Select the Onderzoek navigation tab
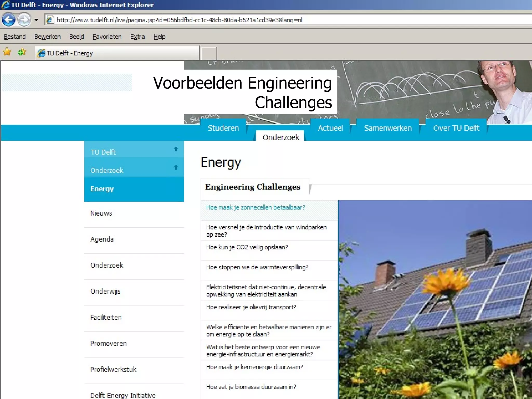Image resolution: width=532 pixels, height=399 pixels. pos(281,136)
